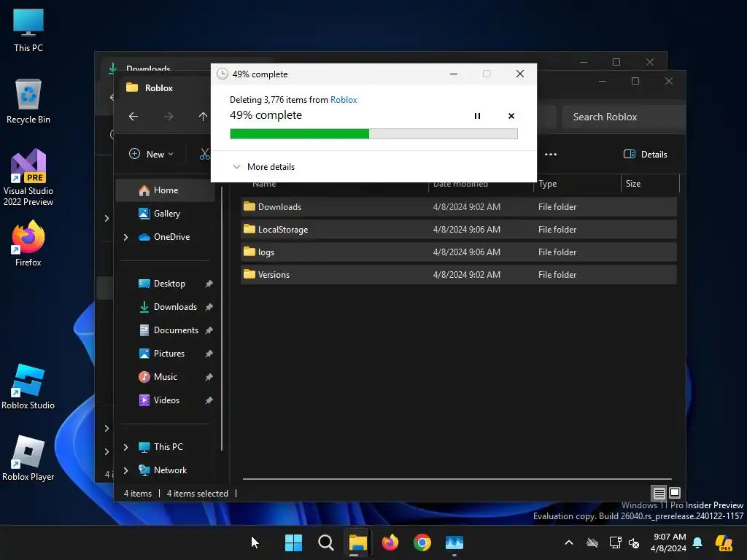This screenshot has height=560, width=747.
Task: Go up one folder level
Action: point(203,116)
